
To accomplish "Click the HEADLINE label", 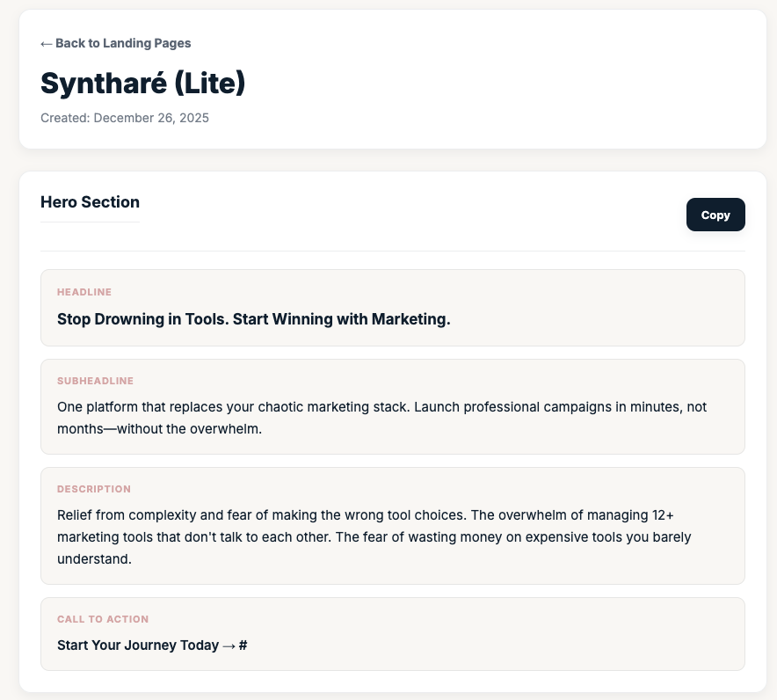I will [84, 292].
